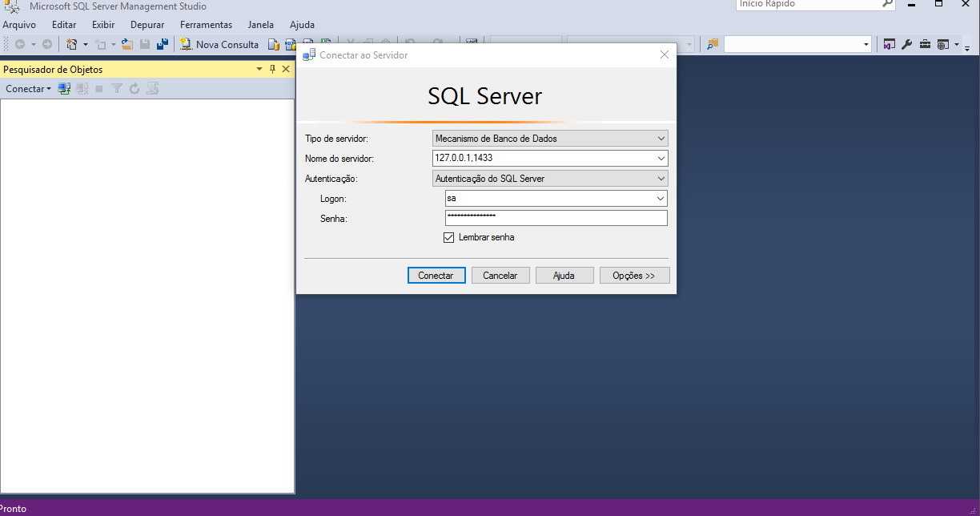Click the Pronto status bar text

pos(13,509)
